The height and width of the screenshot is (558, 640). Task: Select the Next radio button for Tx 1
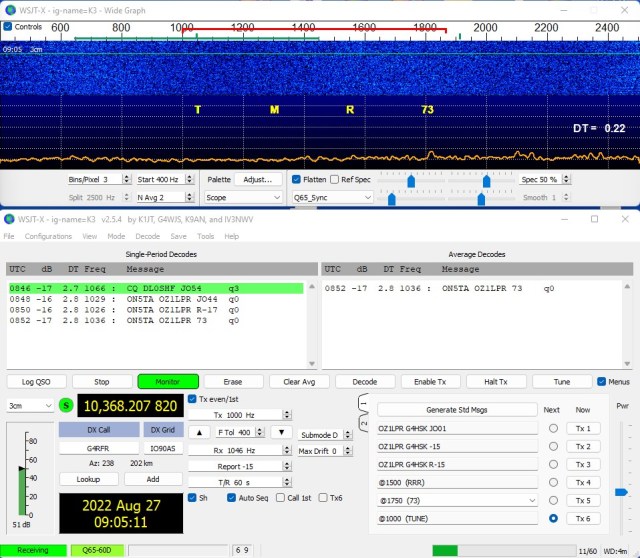pos(553,428)
